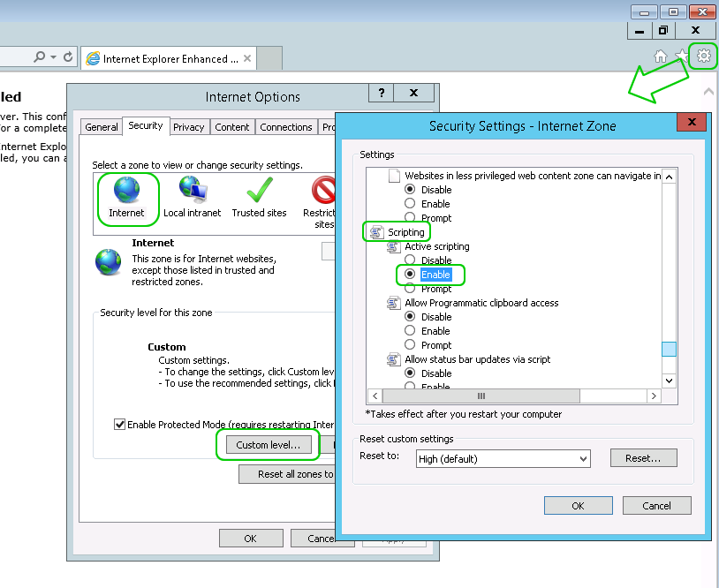Switch to the General tab
Viewport: 719px width, 588px height.
point(102,127)
